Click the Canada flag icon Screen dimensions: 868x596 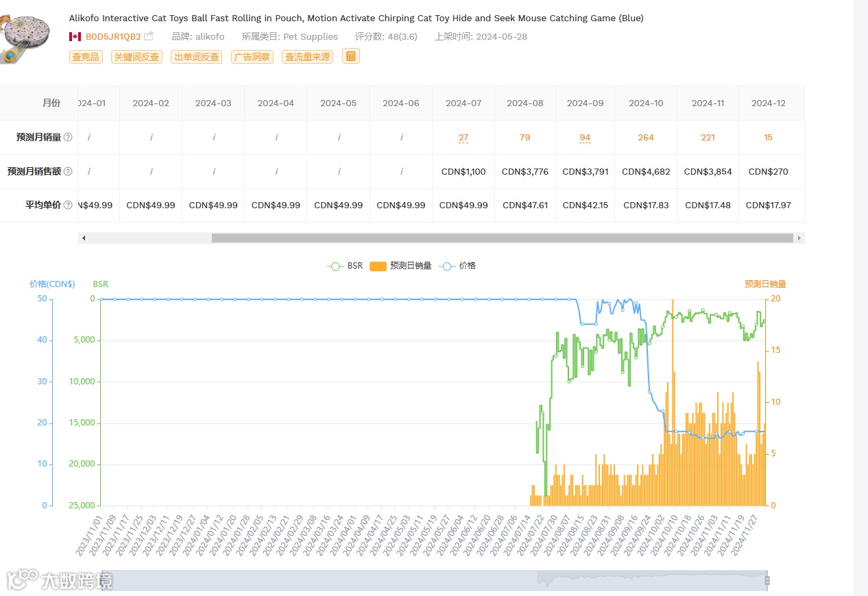(x=75, y=36)
